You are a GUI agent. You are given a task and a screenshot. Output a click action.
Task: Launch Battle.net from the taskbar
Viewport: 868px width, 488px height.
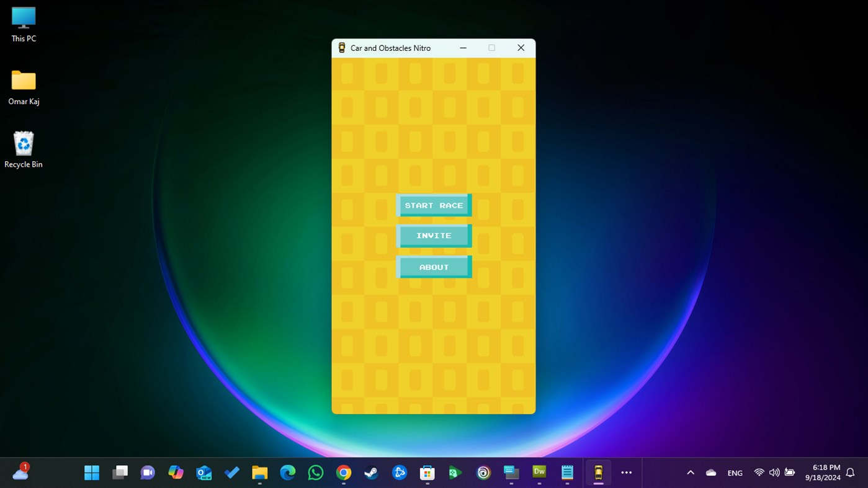[x=400, y=472]
